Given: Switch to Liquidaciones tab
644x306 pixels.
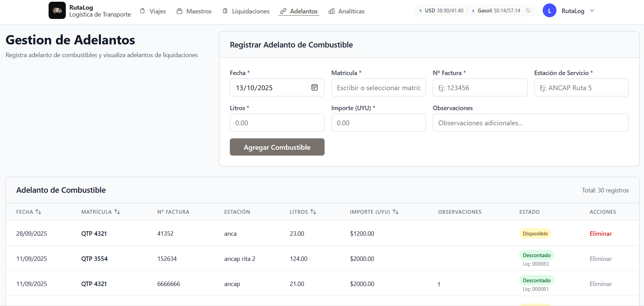Looking at the screenshot, I should click(246, 11).
